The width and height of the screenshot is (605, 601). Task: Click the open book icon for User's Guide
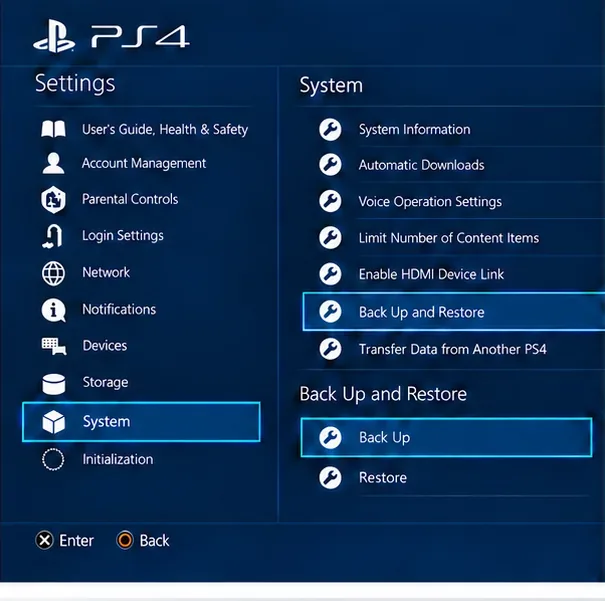coord(53,129)
